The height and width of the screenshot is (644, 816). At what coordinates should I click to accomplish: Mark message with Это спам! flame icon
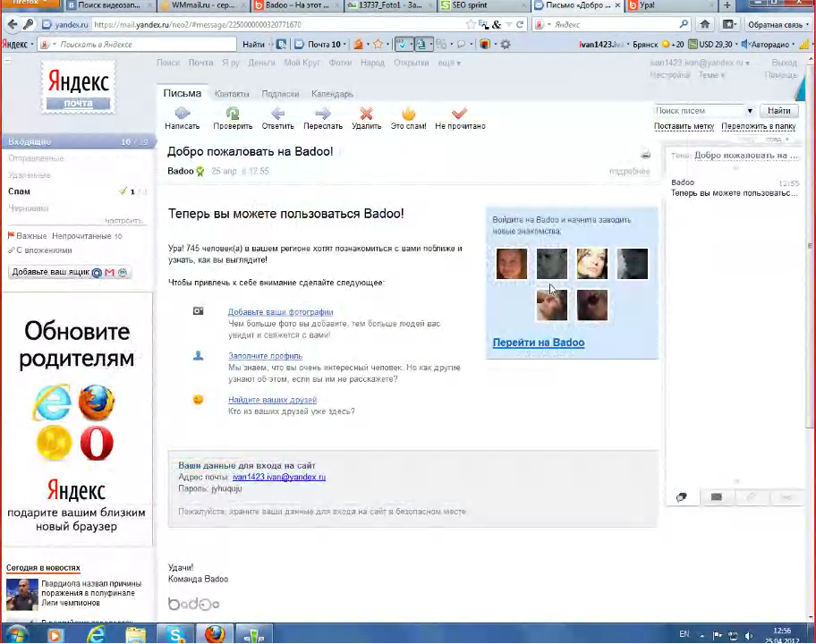tap(409, 113)
